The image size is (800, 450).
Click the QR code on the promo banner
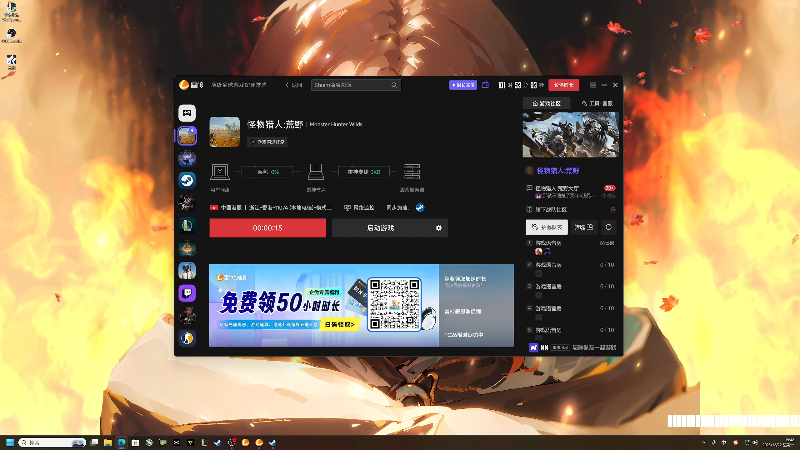click(x=394, y=305)
